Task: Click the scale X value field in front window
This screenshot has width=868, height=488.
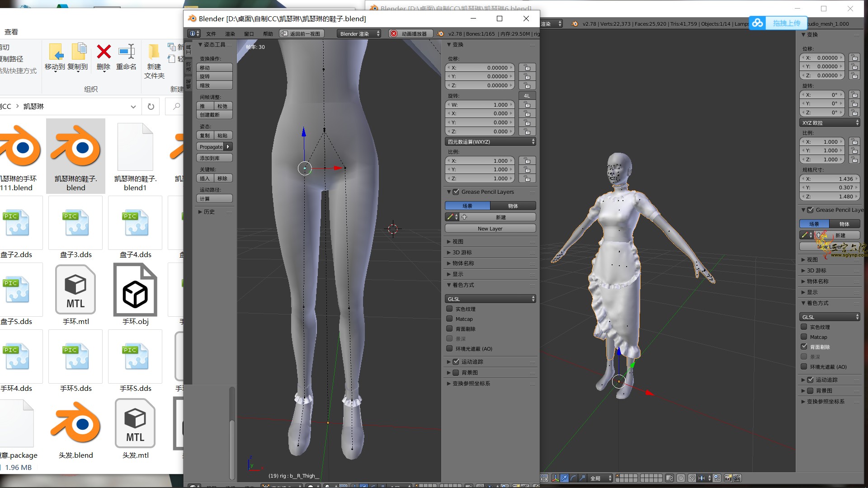Action: [480, 160]
